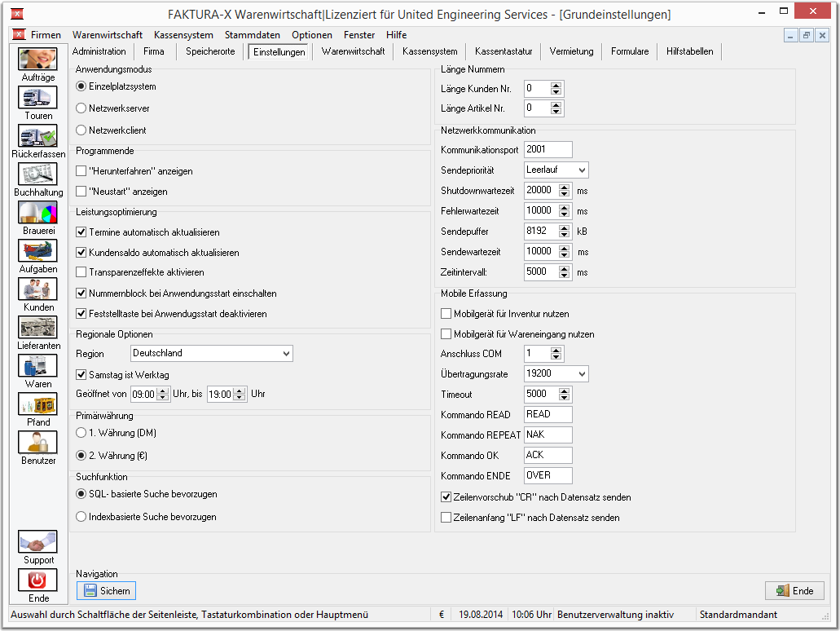Open the Pfand sidebar icon
The image size is (840, 631).
click(x=37, y=404)
